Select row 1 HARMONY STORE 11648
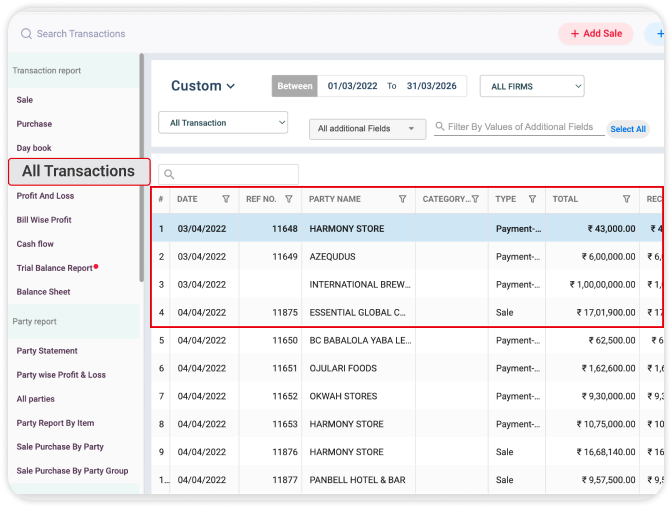This screenshot has height=508, width=672. click(x=407, y=228)
